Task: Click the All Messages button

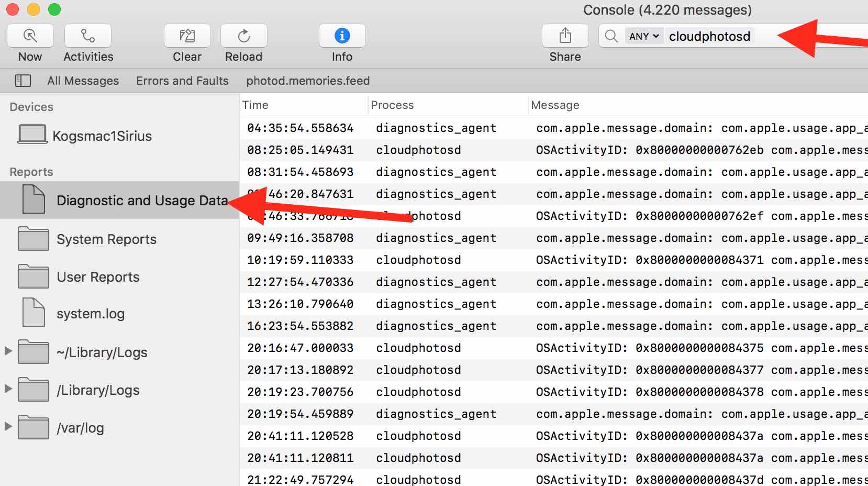Action: 83,81
